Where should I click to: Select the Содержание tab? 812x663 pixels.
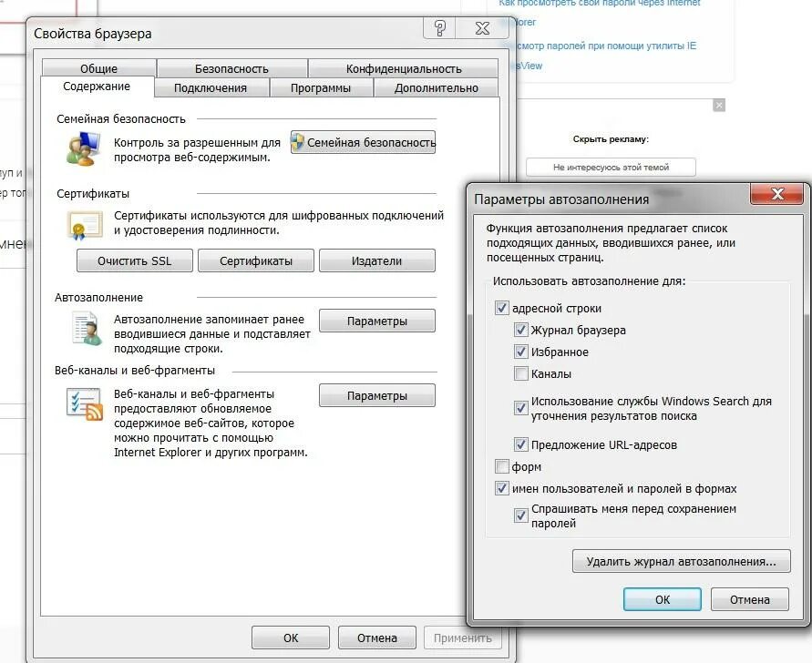point(97,87)
